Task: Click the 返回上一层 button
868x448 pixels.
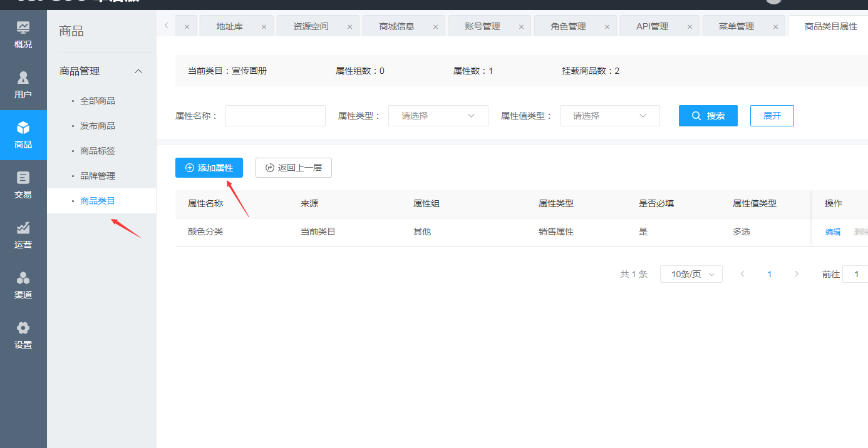Action: click(x=293, y=168)
